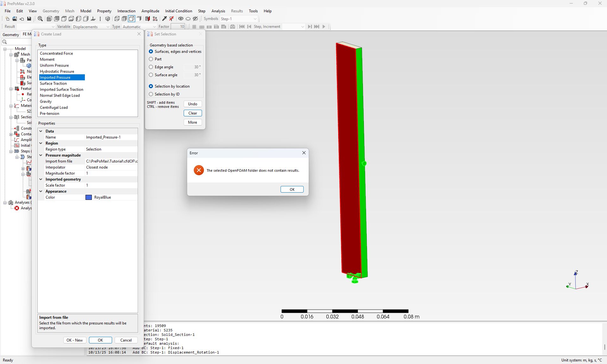This screenshot has height=364, width=607.
Task: Toggle the section view icon
Action: (147, 19)
